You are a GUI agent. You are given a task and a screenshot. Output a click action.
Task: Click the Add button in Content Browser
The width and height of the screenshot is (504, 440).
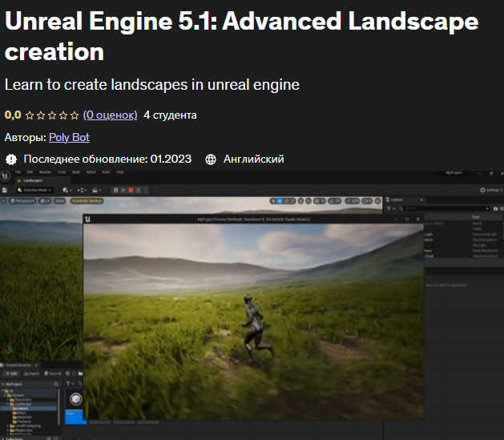click(11, 373)
